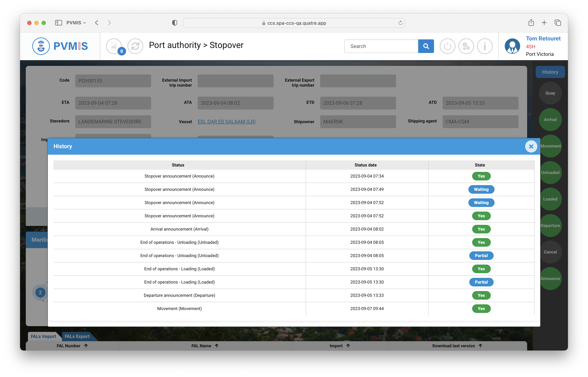588x377 pixels.
Task: Click the History button in the side panel
Action: click(x=550, y=72)
